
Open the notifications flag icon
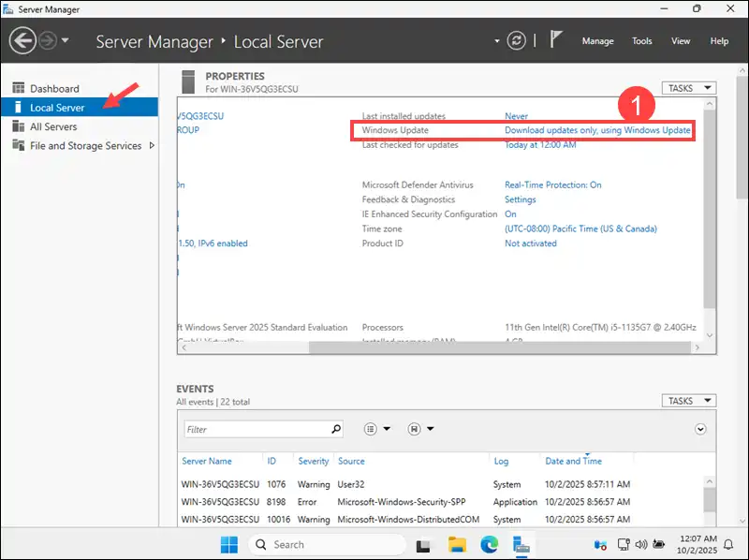[556, 40]
